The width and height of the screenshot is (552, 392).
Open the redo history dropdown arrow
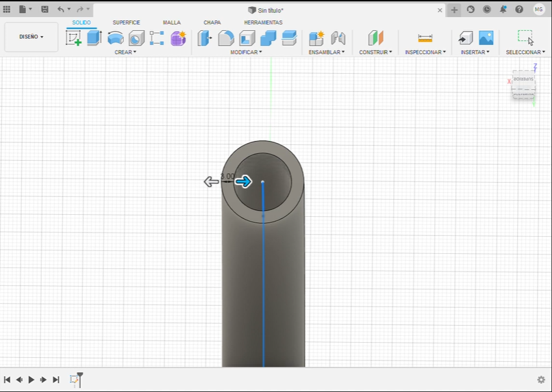pos(88,9)
